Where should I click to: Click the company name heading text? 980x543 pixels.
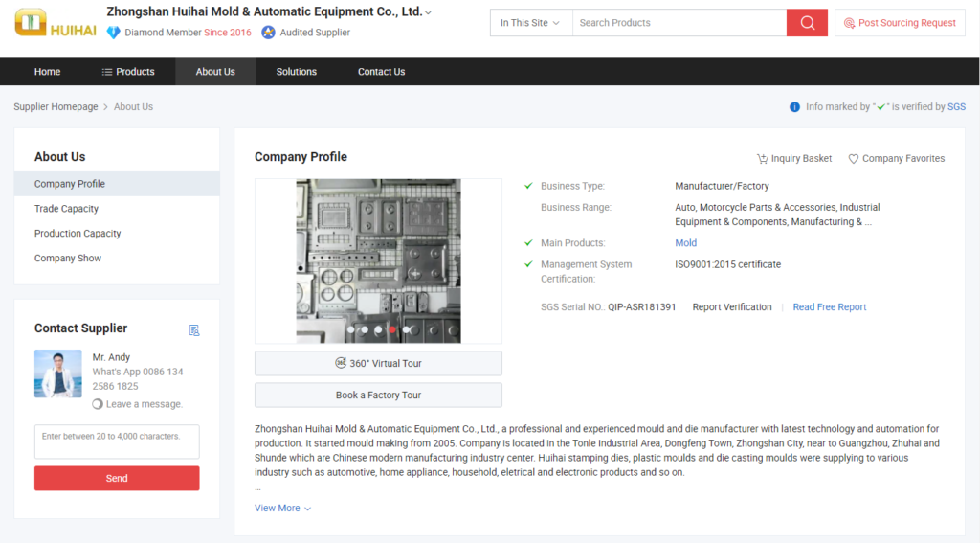(264, 11)
